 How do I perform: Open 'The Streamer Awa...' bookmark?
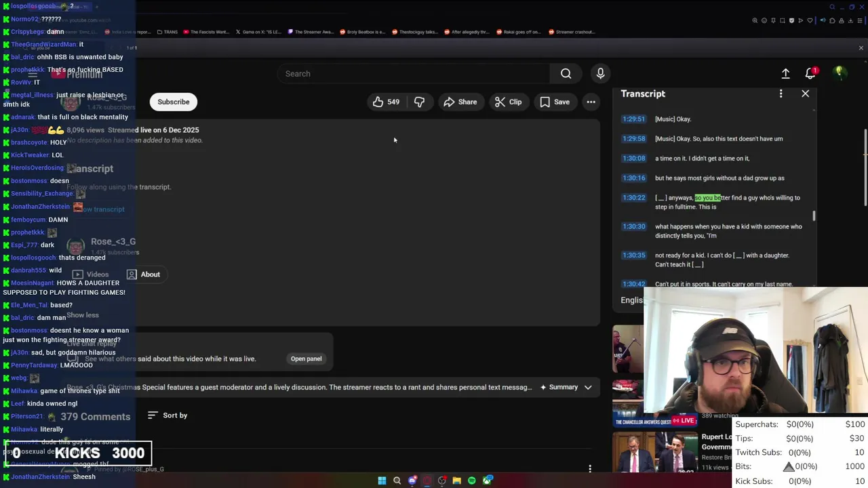[x=311, y=32]
